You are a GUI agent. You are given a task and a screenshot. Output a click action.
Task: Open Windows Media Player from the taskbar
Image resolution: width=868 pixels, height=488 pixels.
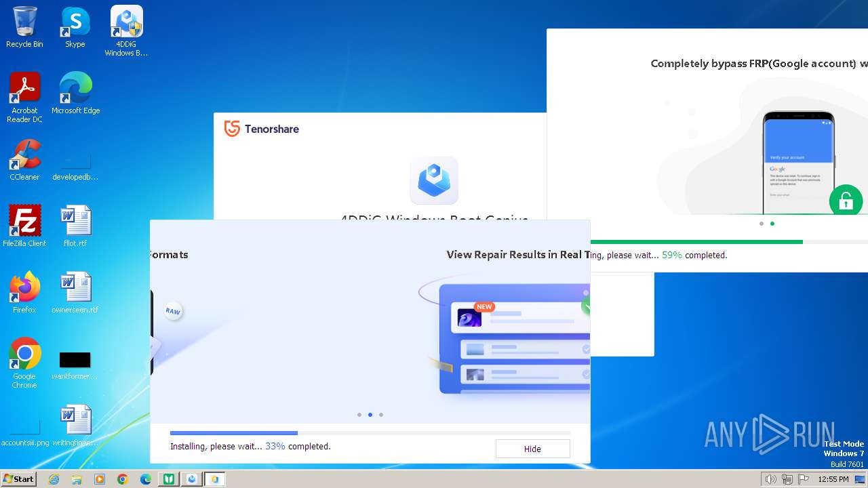tap(100, 479)
